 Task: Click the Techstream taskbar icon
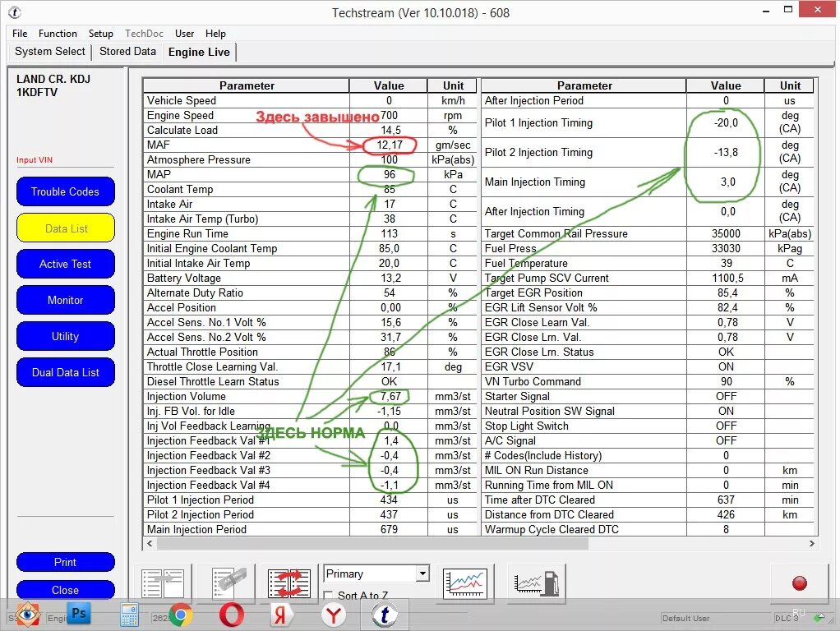pos(385,615)
